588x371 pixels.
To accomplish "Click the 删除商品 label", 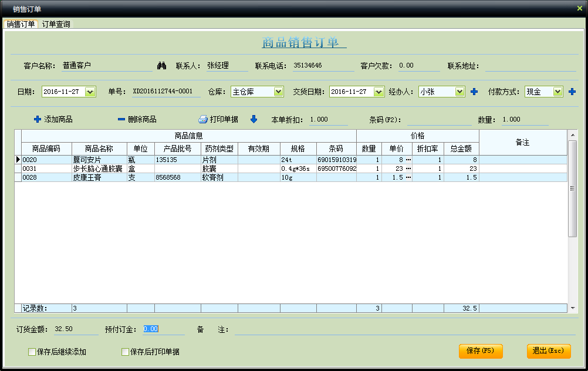I will pyautogui.click(x=142, y=119).
